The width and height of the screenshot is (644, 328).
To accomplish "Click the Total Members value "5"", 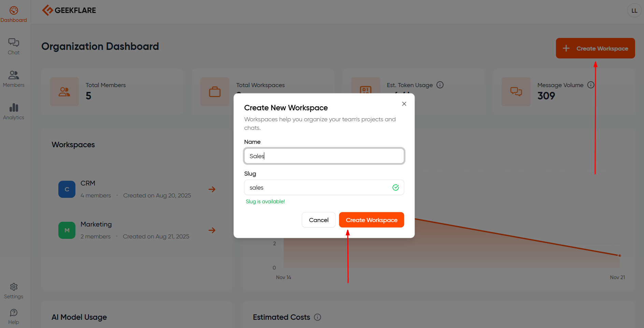I will [88, 96].
